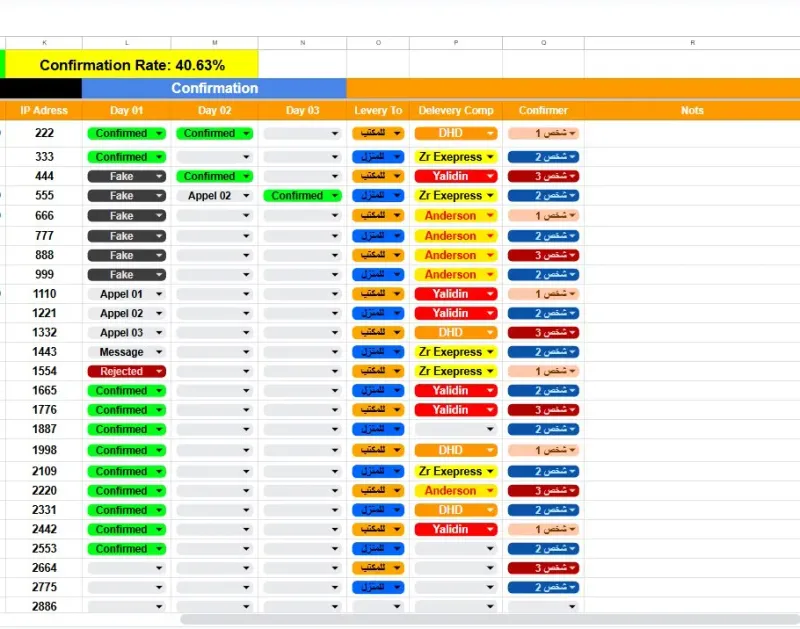This screenshot has height=629, width=800.
Task: Expand the Appel 01 dropdown in row 1110
Action: [x=127, y=294]
